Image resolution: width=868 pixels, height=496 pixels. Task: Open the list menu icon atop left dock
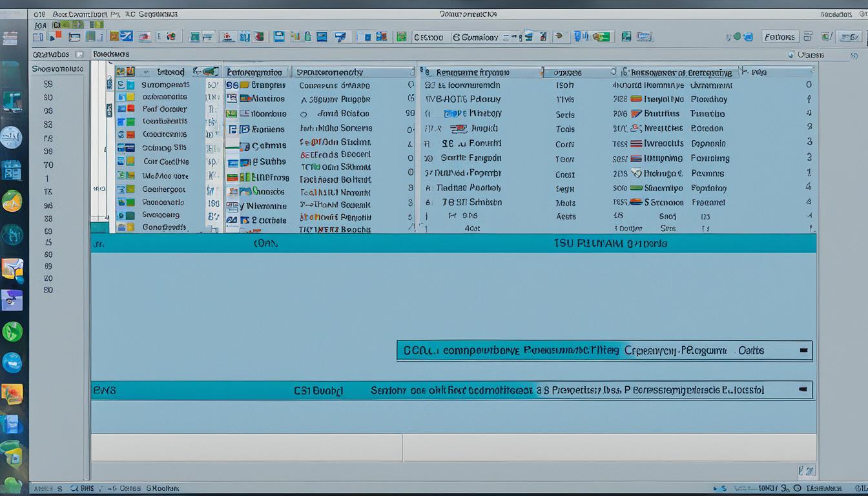pyautogui.click(x=10, y=38)
